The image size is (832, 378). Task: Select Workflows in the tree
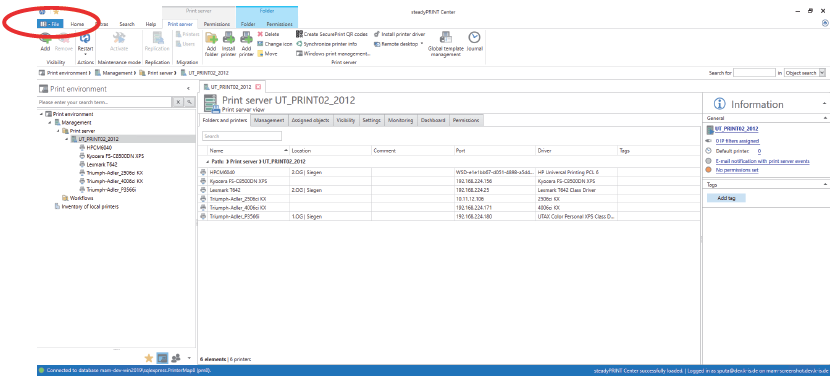point(81,198)
